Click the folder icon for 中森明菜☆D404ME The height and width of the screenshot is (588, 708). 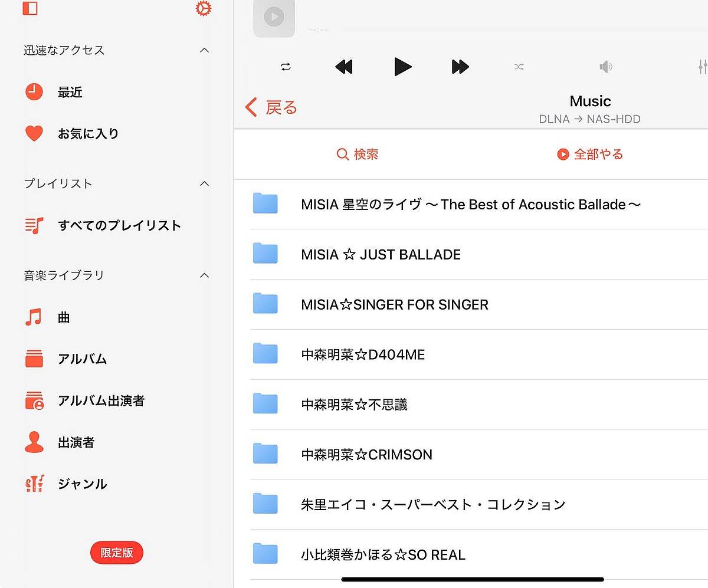265,353
